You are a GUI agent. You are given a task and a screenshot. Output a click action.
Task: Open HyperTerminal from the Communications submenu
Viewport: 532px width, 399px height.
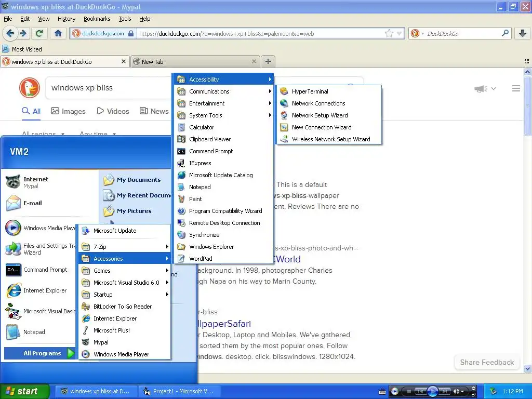(329, 91)
